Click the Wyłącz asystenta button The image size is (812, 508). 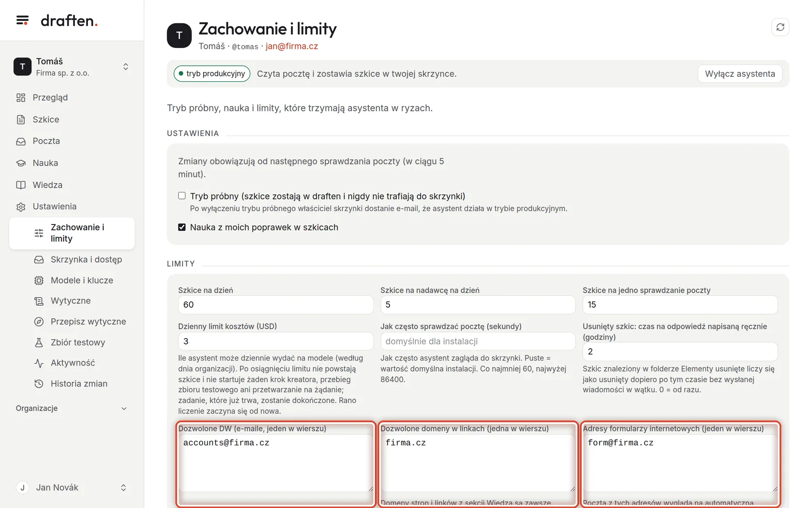pyautogui.click(x=739, y=74)
